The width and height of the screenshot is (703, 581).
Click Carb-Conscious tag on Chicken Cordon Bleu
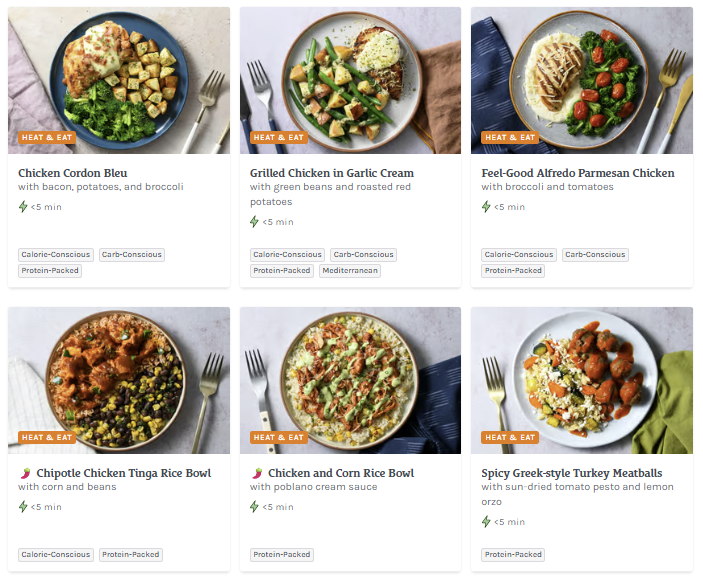[x=131, y=255]
